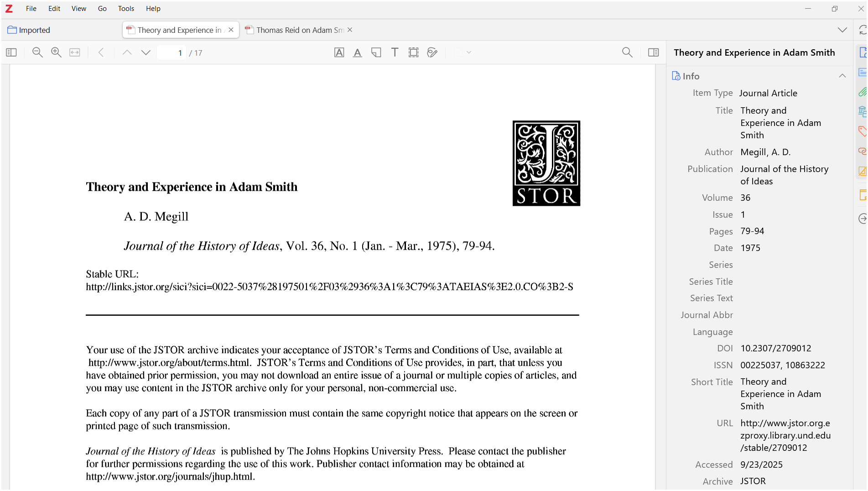This screenshot has width=868, height=491.
Task: Click the Info section icon
Action: click(x=676, y=76)
